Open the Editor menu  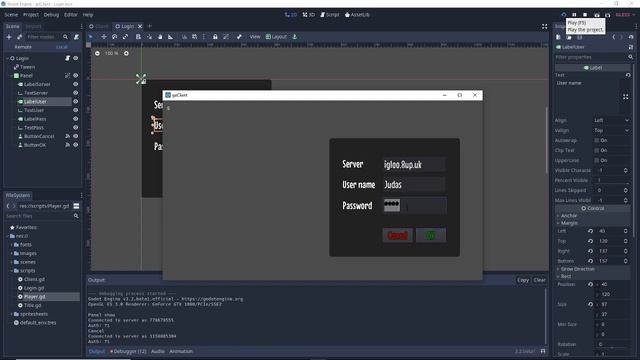point(71,15)
